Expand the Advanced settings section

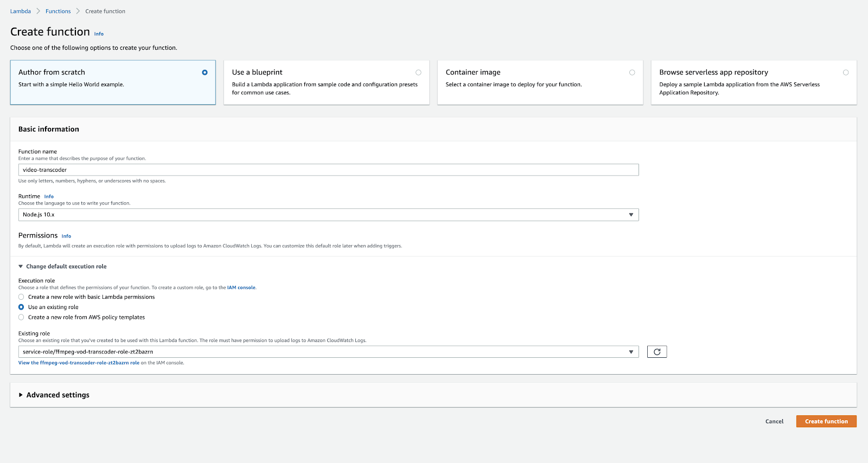tap(54, 395)
